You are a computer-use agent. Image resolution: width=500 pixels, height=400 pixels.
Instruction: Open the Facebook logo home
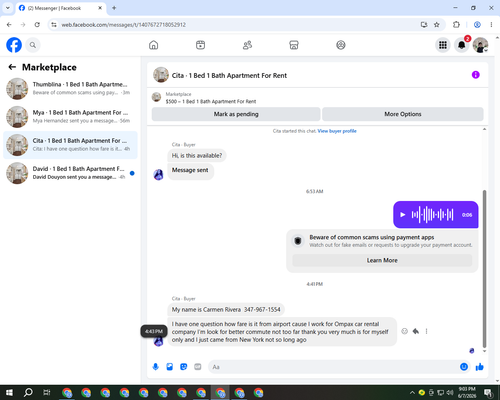pos(14,45)
